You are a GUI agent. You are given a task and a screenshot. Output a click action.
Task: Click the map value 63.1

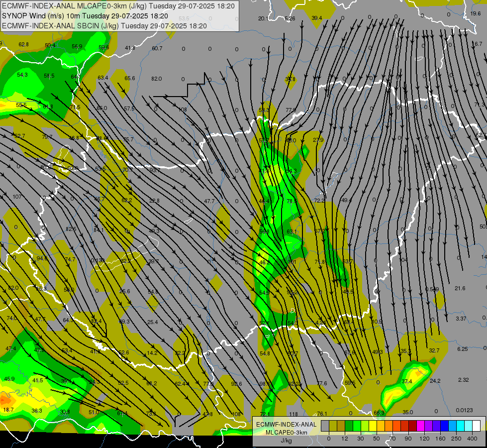292,231
